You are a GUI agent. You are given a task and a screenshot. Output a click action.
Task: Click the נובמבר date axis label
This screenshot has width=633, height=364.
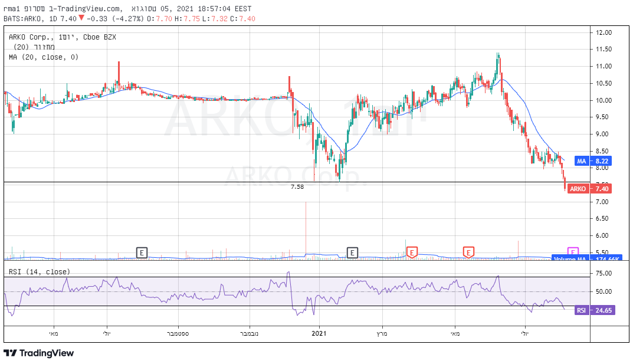[x=249, y=334]
